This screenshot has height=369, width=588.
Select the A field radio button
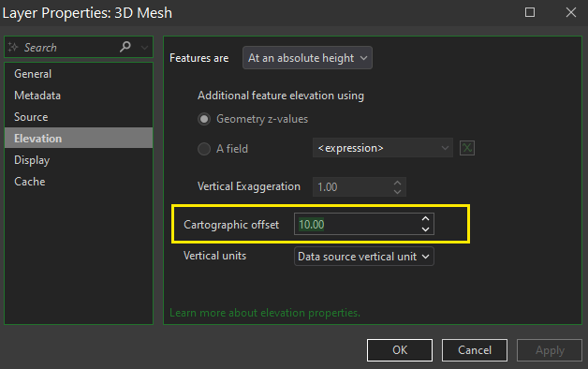[x=204, y=149]
